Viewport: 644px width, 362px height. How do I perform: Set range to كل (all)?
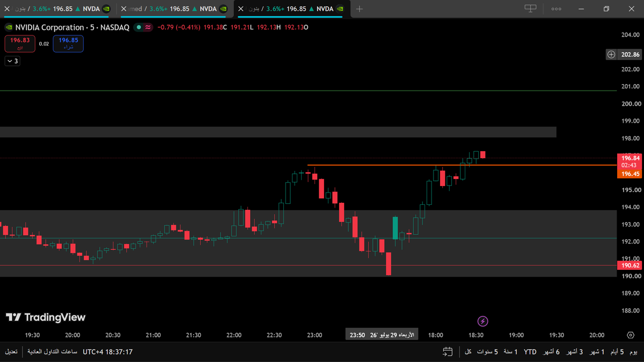468,352
